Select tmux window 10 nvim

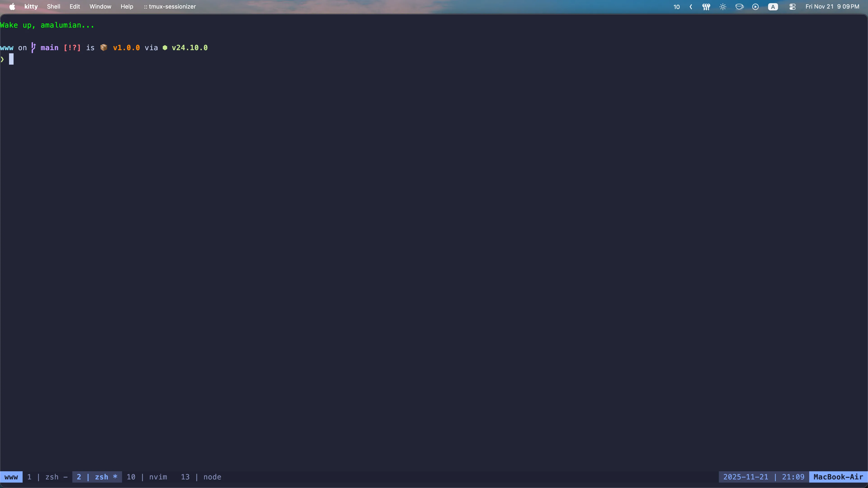click(x=147, y=477)
